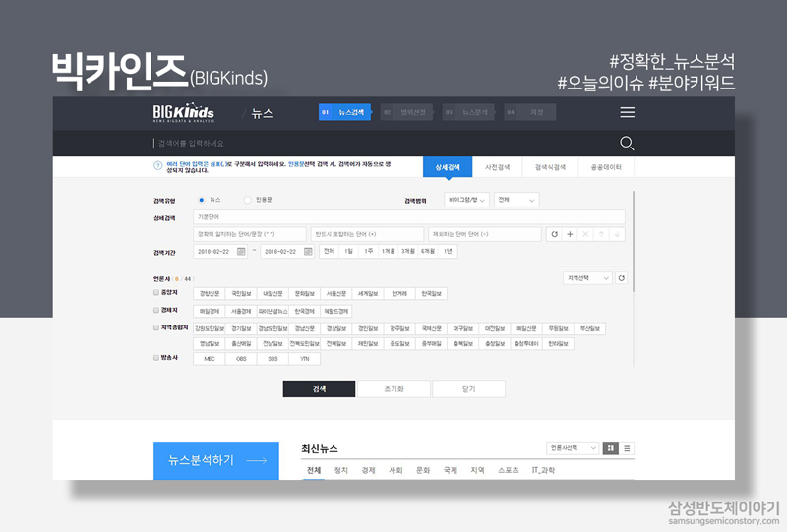Open the start date calendar icon
The image size is (787, 532).
pyautogui.click(x=241, y=252)
